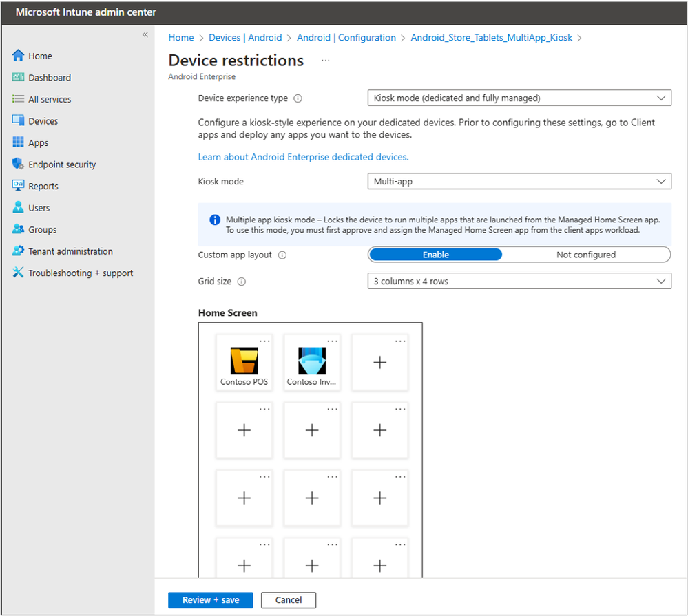Click the Dashboard chart icon
The image size is (688, 616).
click(18, 77)
